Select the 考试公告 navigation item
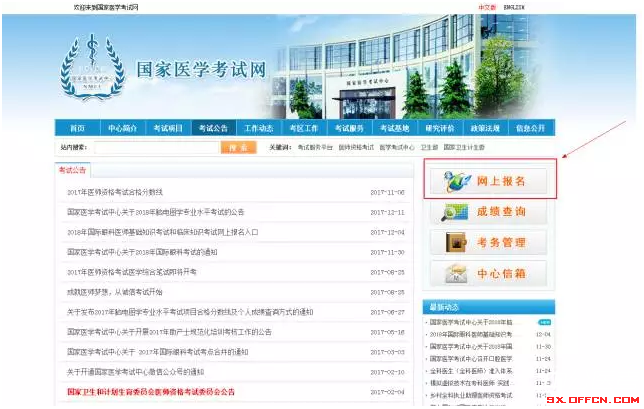The image size is (644, 409). tap(213, 128)
